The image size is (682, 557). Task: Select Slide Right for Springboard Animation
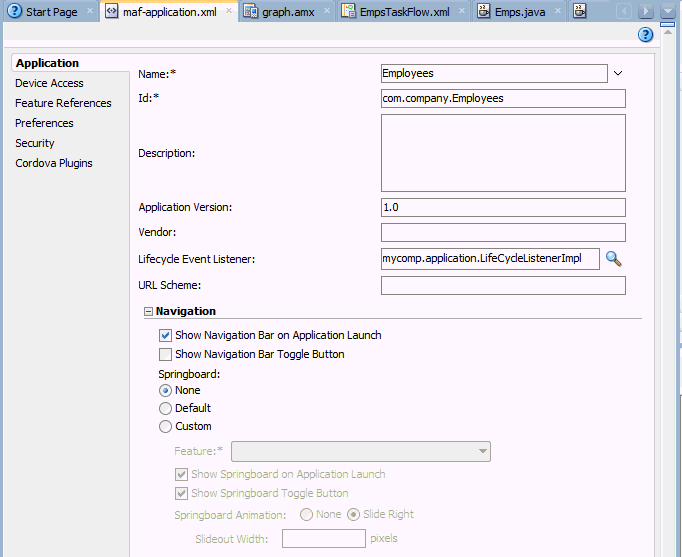(x=353, y=514)
